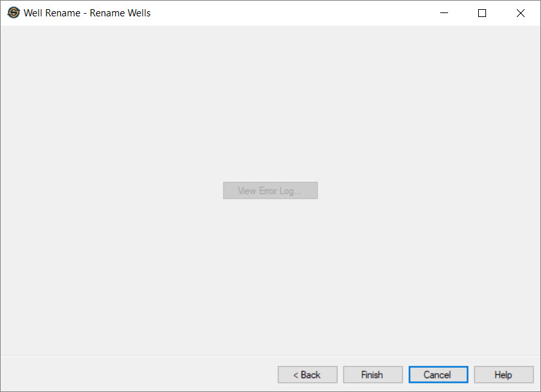Select the square maximize icon
The height and width of the screenshot is (392, 541).
[482, 13]
